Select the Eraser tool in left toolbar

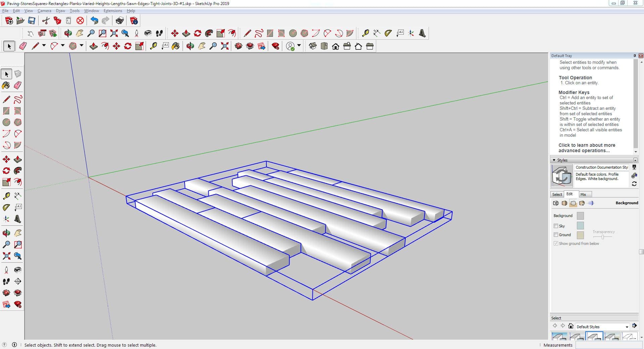18,85
